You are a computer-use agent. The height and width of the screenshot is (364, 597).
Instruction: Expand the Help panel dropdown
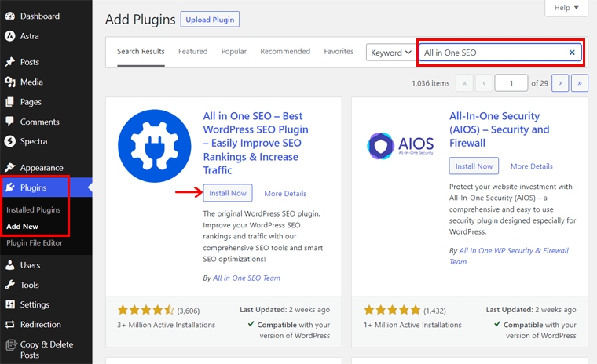tap(566, 8)
